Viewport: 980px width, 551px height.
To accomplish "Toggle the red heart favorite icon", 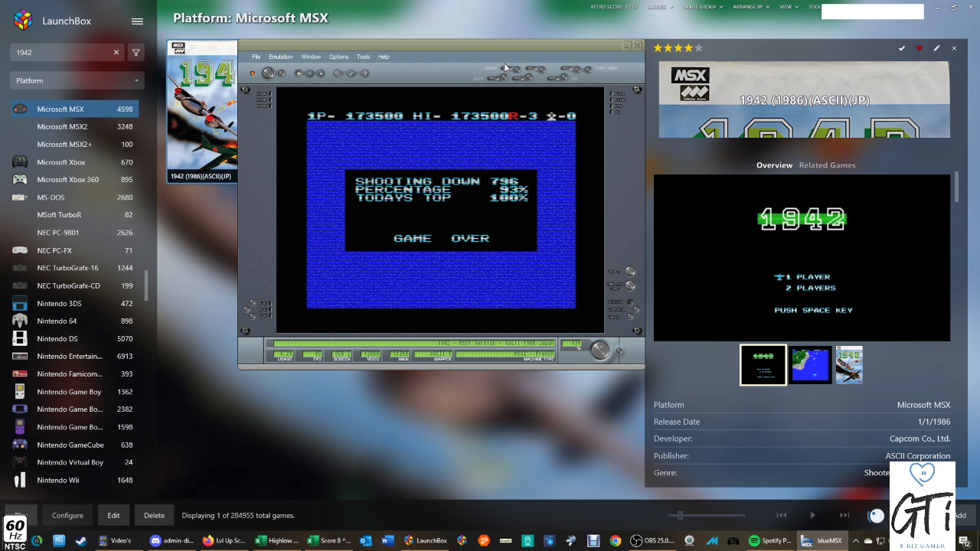I will [919, 48].
